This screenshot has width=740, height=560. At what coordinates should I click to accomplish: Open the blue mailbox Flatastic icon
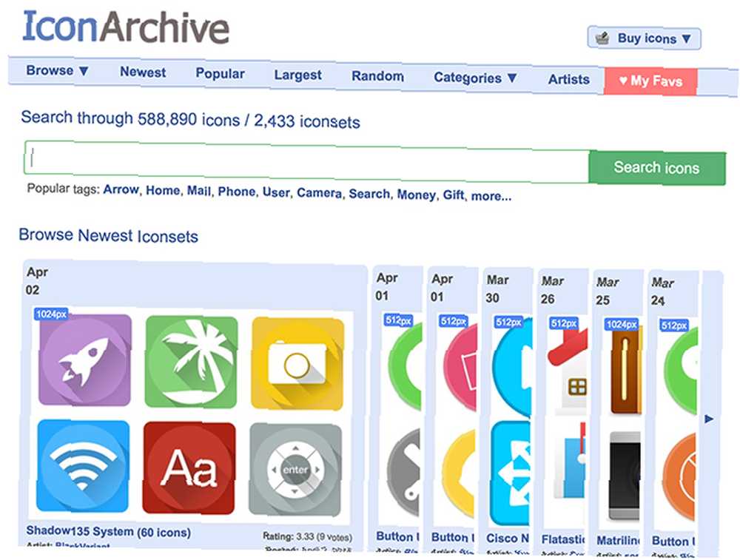(569, 462)
